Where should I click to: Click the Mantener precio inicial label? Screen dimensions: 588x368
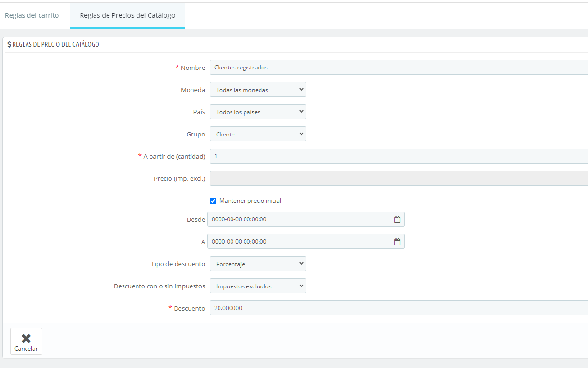click(250, 201)
